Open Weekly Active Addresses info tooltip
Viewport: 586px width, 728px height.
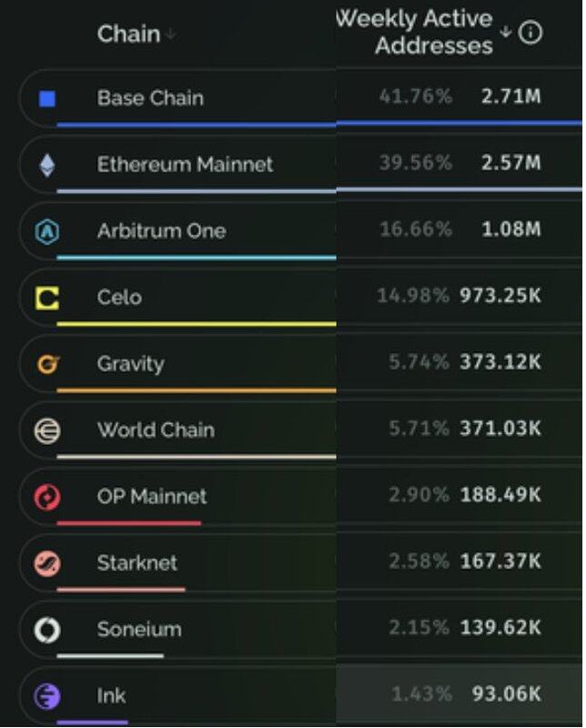click(x=530, y=33)
